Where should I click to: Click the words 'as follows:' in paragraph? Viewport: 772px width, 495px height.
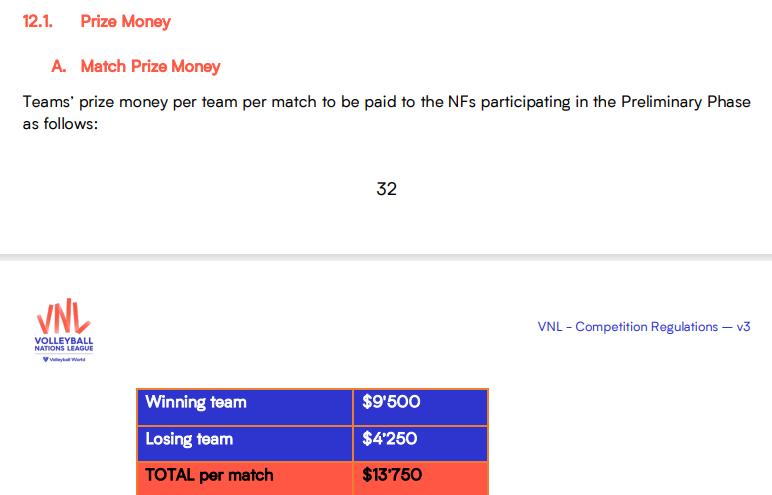tap(61, 124)
